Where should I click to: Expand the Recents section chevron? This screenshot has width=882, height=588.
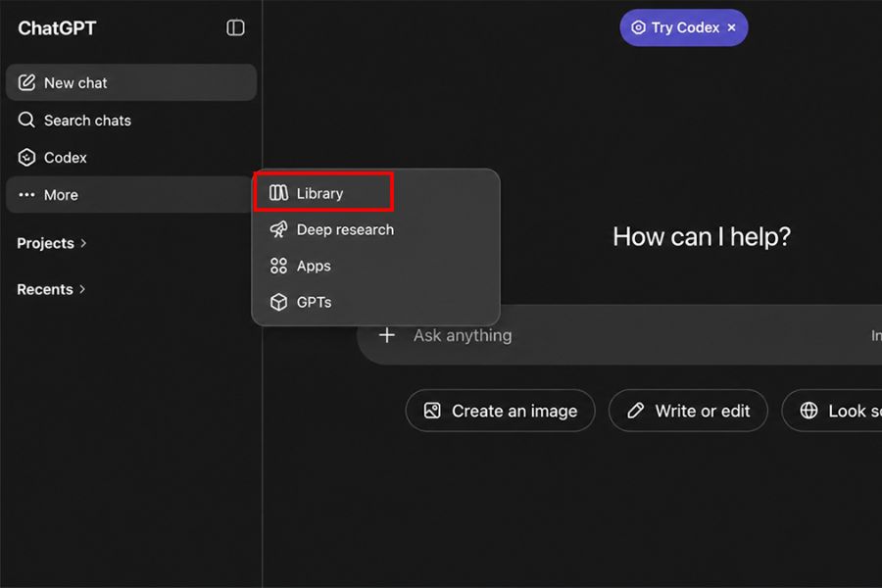point(82,289)
